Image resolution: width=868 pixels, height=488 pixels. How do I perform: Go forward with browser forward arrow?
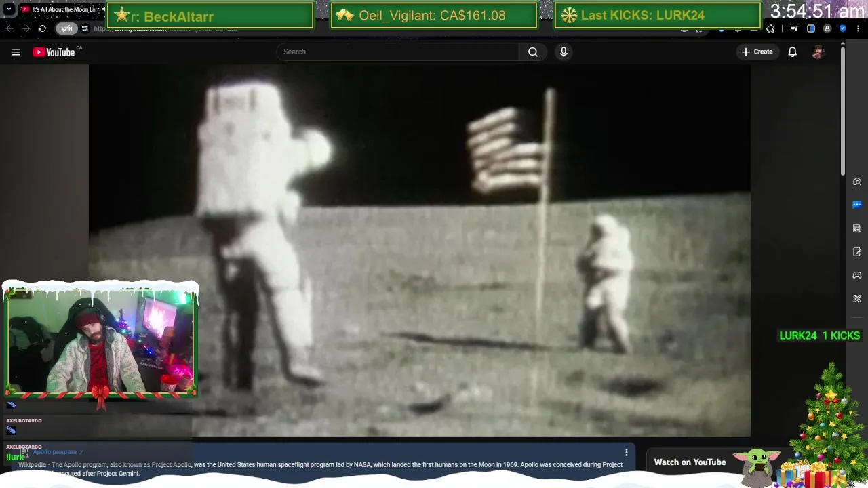tap(26, 28)
